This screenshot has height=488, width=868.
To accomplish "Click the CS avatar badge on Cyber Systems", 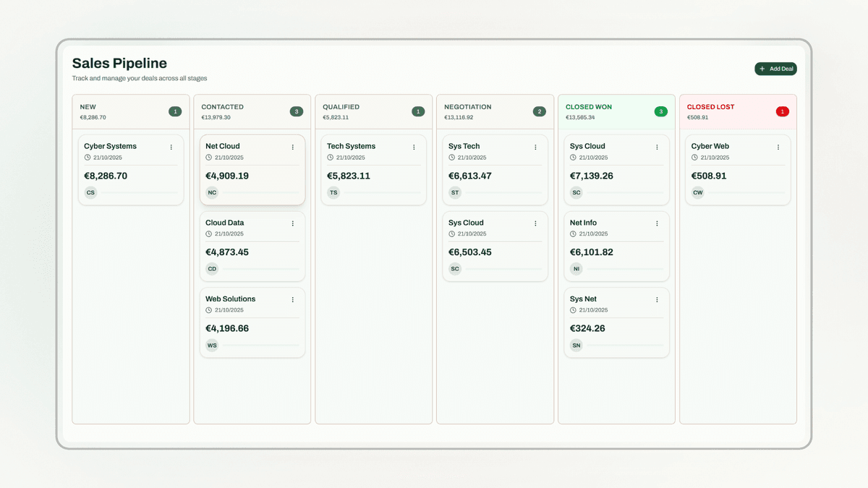I will pos(90,192).
